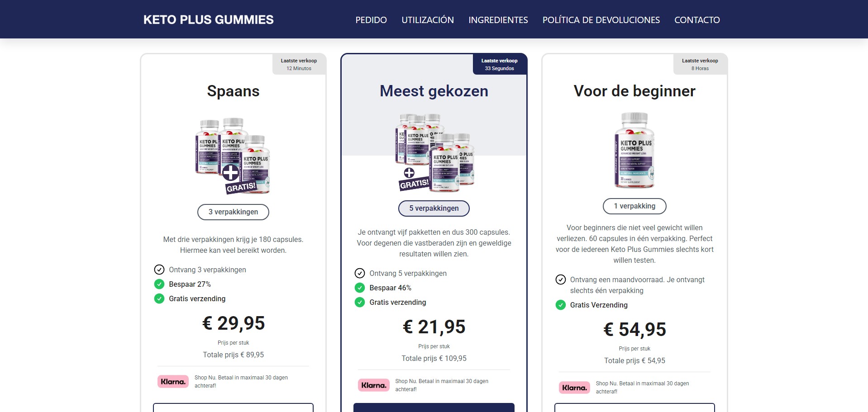Click the single bottle product image

click(x=634, y=151)
